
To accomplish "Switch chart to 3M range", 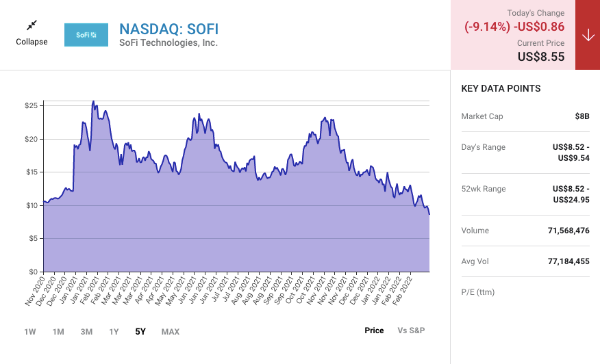I will click(86, 332).
